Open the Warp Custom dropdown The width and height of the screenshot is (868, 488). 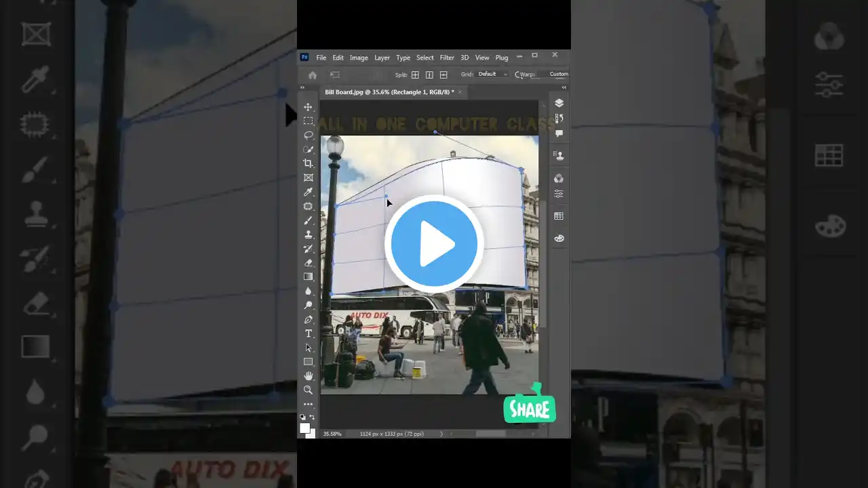(557, 75)
